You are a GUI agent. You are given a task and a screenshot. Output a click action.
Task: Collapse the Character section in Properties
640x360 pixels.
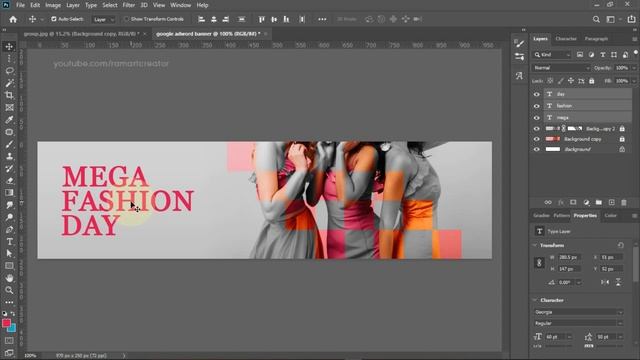click(x=535, y=300)
